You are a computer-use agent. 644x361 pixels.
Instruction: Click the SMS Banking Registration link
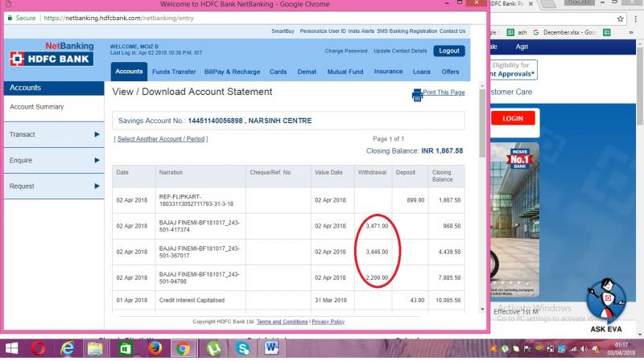[407, 31]
